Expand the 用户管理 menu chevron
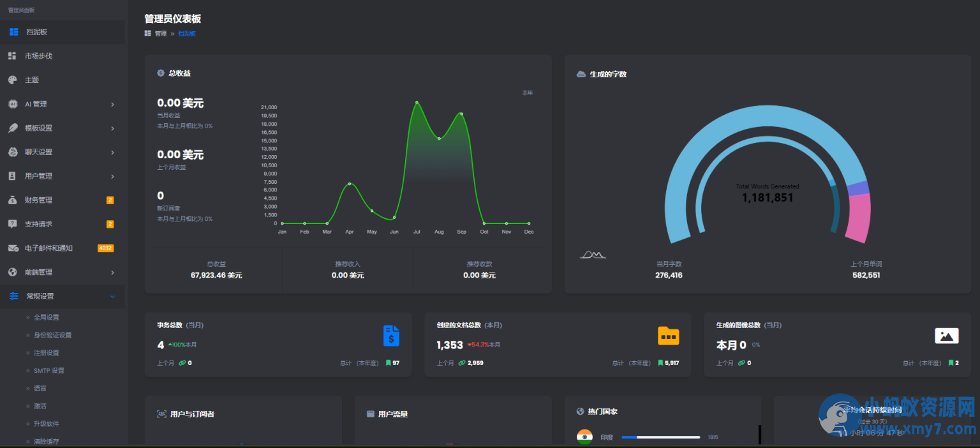Screen dimensions: 980x448 point(112,176)
